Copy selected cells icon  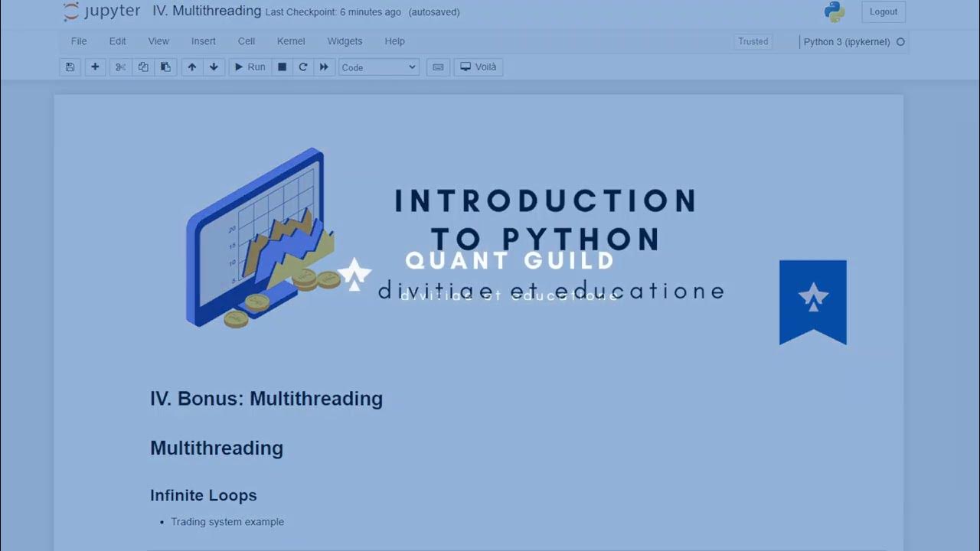tap(143, 67)
